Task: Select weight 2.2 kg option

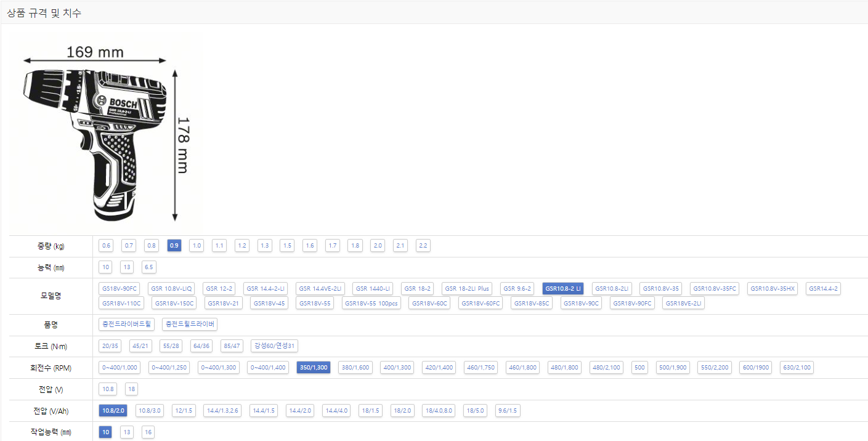Action: (423, 246)
